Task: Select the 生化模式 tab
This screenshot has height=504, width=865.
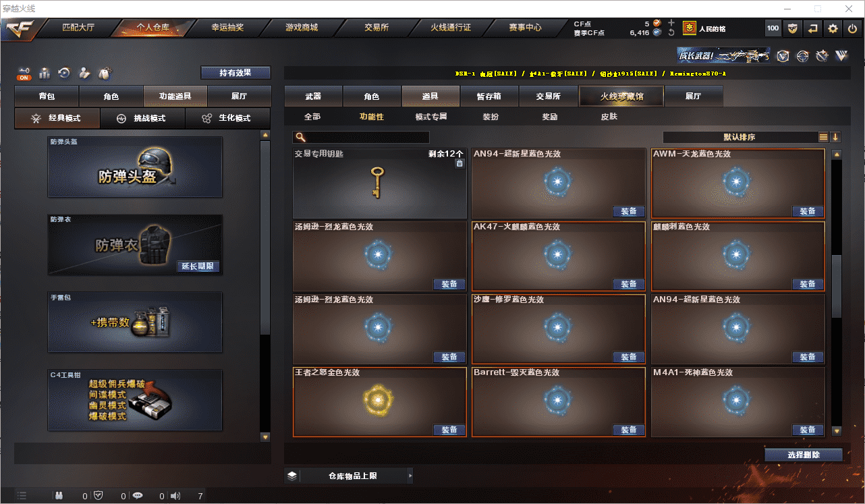Action: point(227,118)
